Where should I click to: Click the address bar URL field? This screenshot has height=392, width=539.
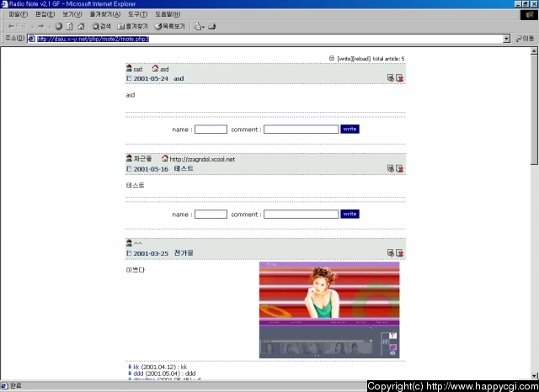point(264,39)
